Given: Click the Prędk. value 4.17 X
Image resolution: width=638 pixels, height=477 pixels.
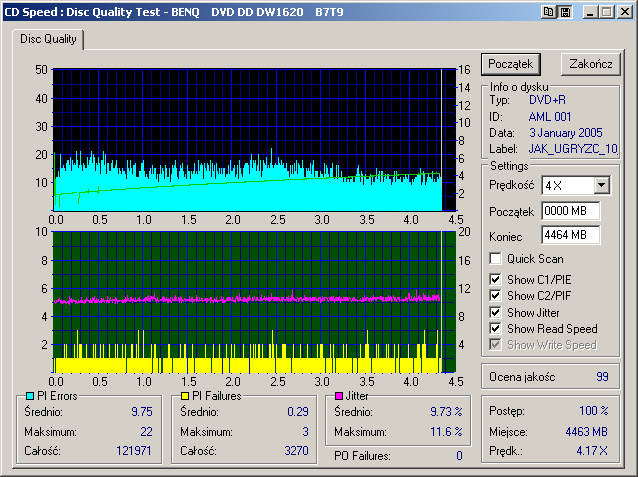Looking at the screenshot, I should click(592, 451).
